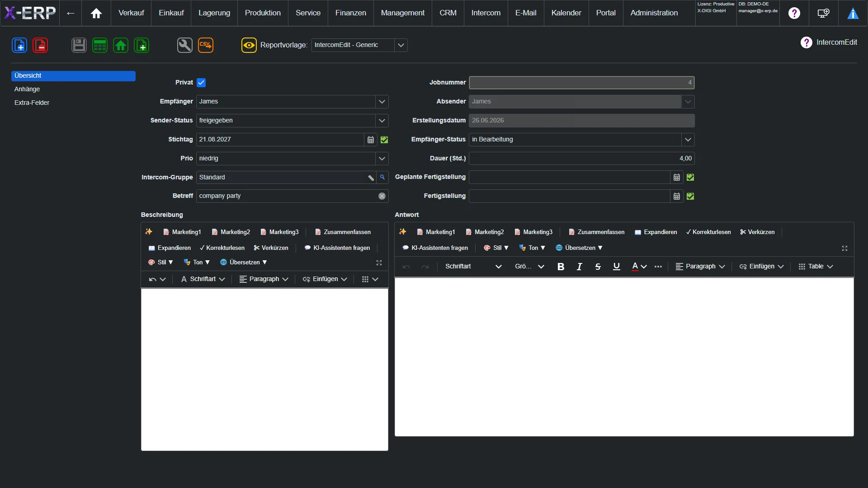868x488 pixels.
Task: Click the new record icon (blue plus)
Action: pos(19,45)
